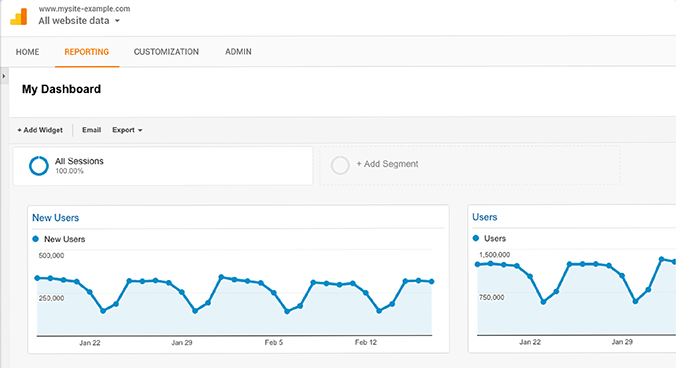
Task: Select the REPORTING tab
Action: click(87, 52)
